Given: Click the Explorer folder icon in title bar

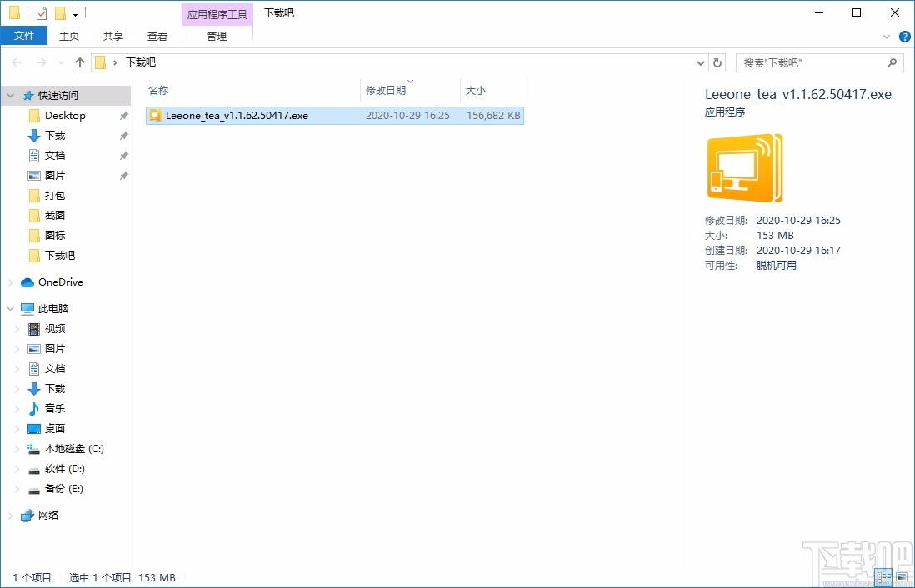Looking at the screenshot, I should tap(15, 12).
